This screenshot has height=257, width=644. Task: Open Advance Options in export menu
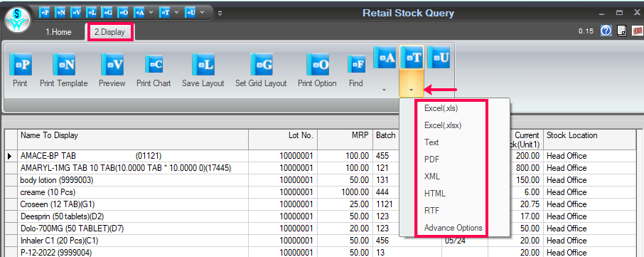pos(453,228)
